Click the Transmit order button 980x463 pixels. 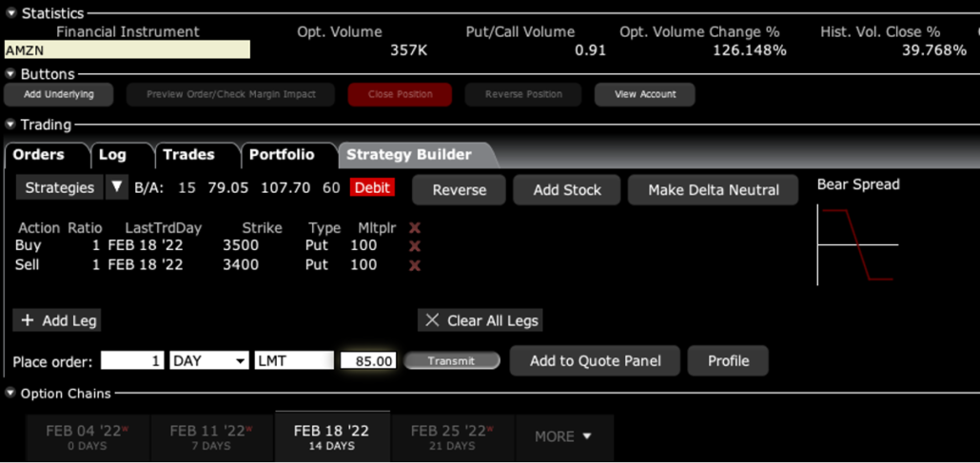pos(452,360)
